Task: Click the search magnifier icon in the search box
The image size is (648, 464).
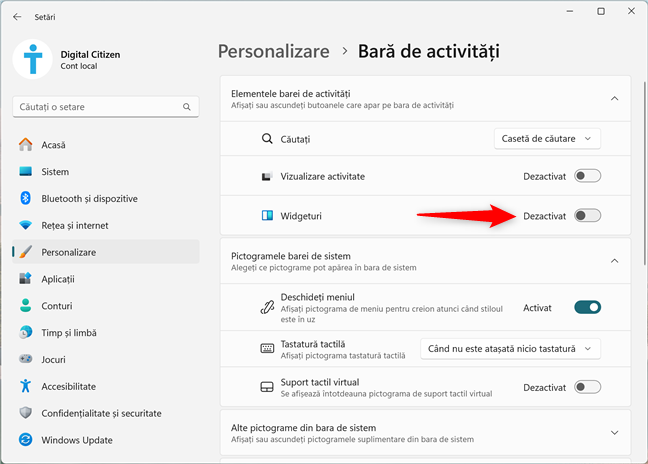Action: pos(187,107)
